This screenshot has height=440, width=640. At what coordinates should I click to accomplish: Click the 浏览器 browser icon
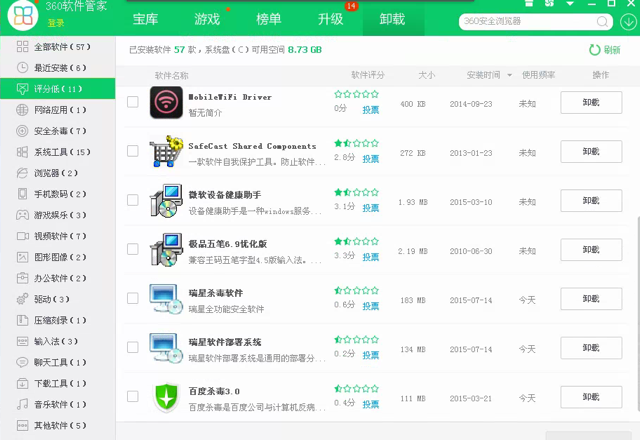22,173
